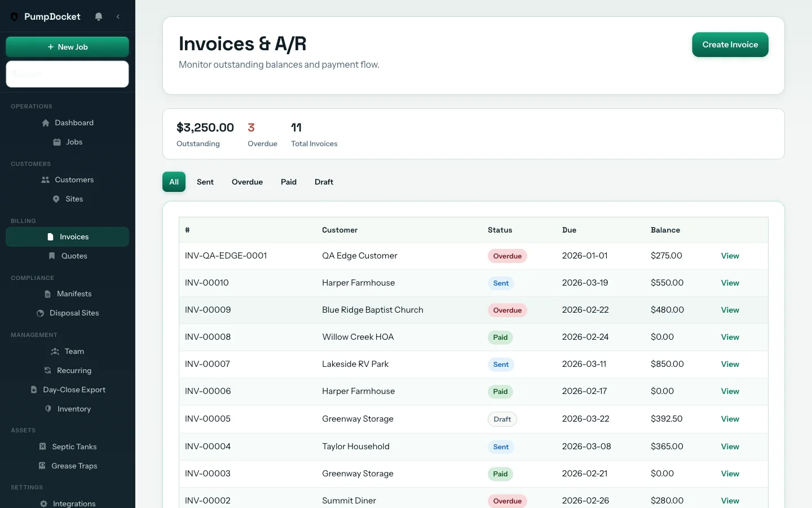Image resolution: width=812 pixels, height=508 pixels.
Task: Select the Paid filter tab
Action: 288,182
